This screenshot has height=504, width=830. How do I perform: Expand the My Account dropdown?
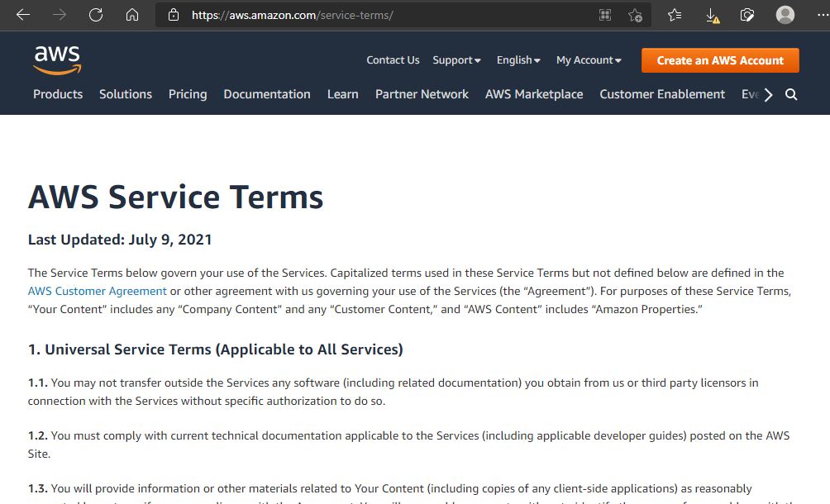click(x=589, y=60)
